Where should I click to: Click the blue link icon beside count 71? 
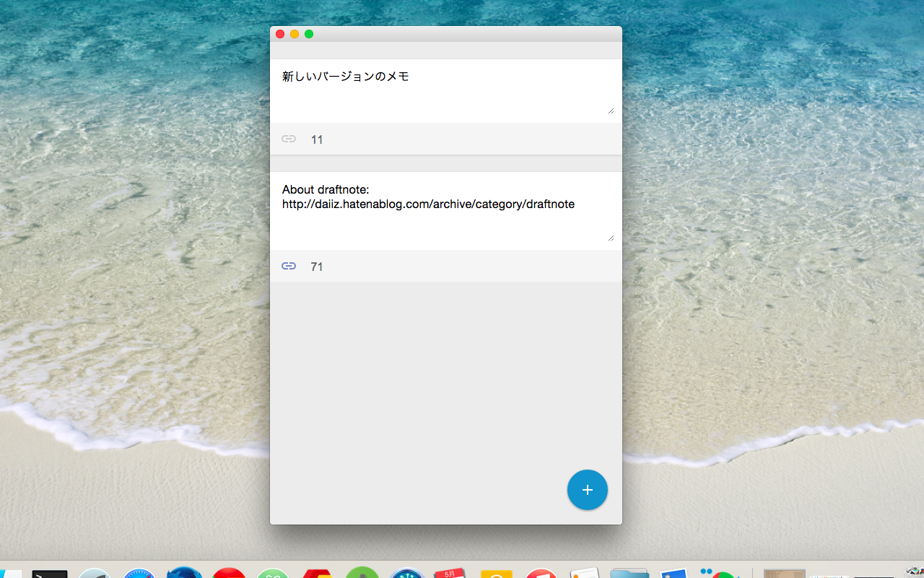289,266
